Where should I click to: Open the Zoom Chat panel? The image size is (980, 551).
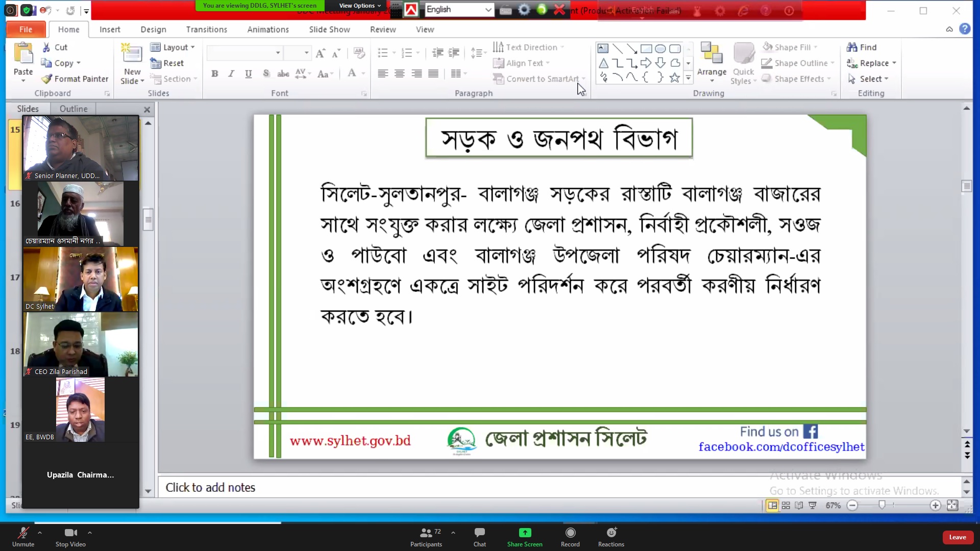(x=479, y=533)
